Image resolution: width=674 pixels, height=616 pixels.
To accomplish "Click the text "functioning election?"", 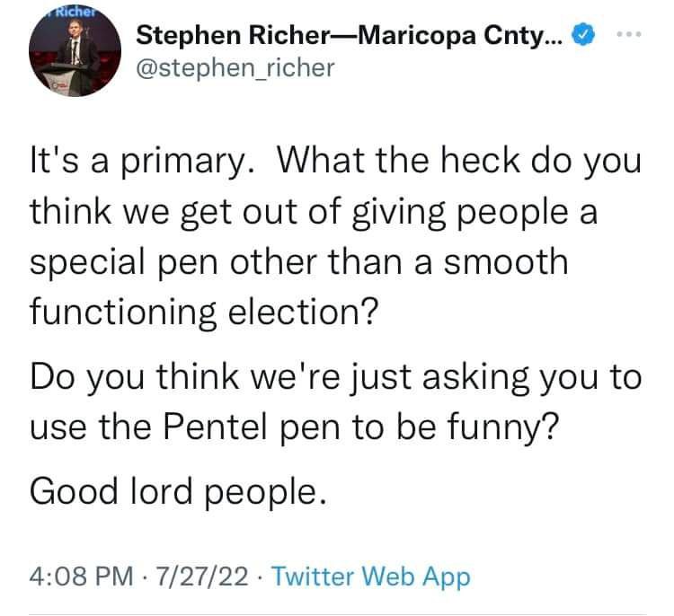I will pyautogui.click(x=204, y=312).
